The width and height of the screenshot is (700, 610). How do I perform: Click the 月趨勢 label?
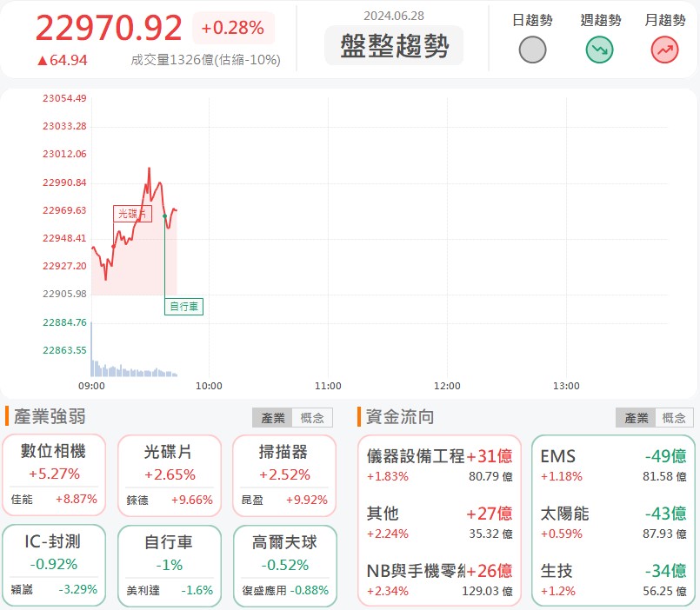664,20
